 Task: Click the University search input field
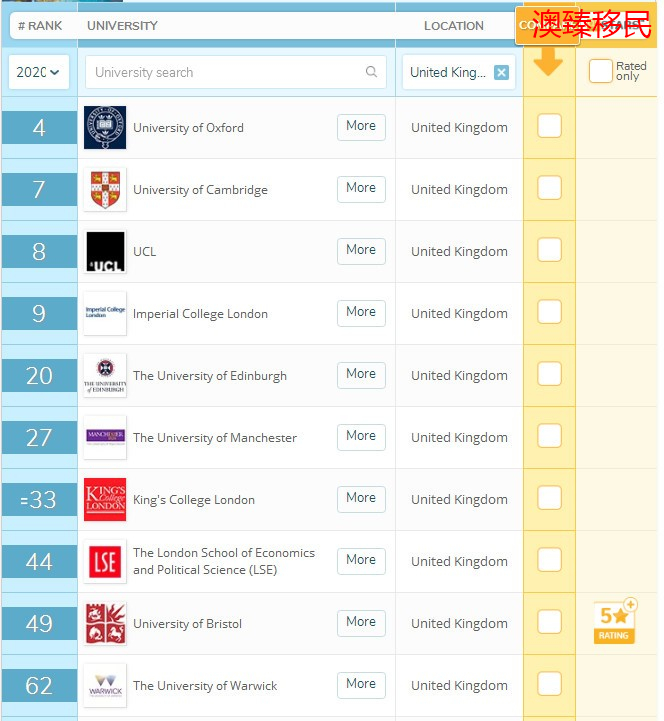pos(235,72)
